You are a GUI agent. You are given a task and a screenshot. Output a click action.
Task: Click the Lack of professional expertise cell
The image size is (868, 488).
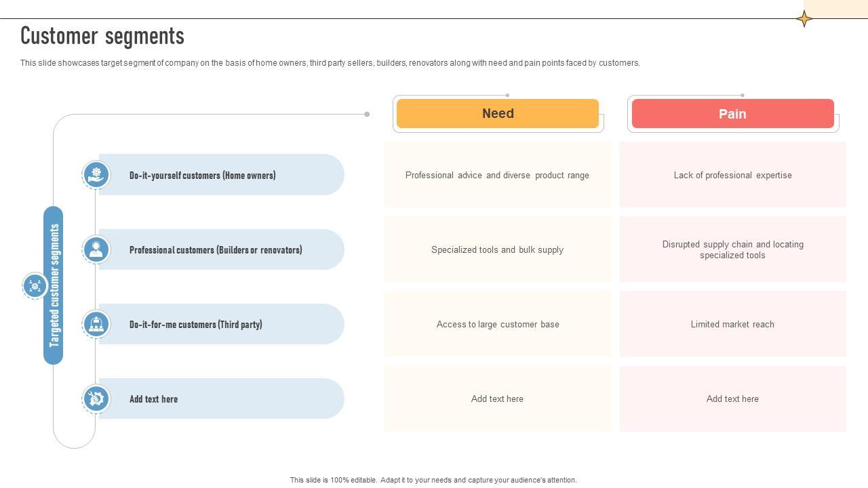[x=732, y=175]
